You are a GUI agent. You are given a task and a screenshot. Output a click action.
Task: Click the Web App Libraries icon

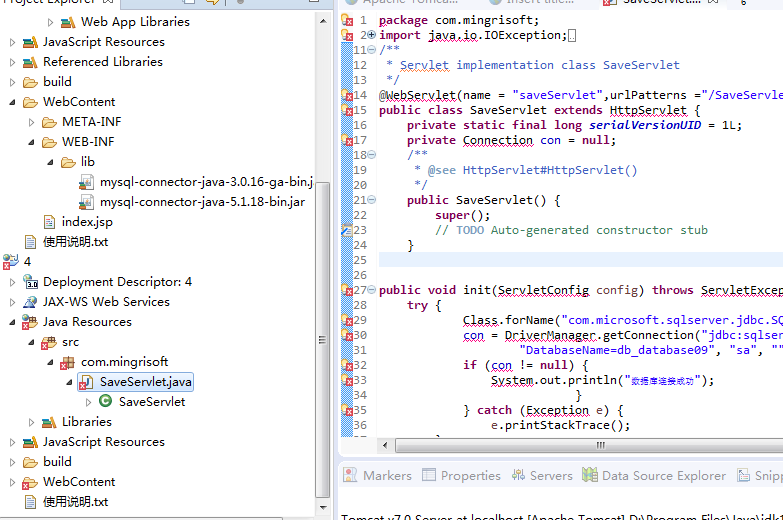[x=68, y=22]
